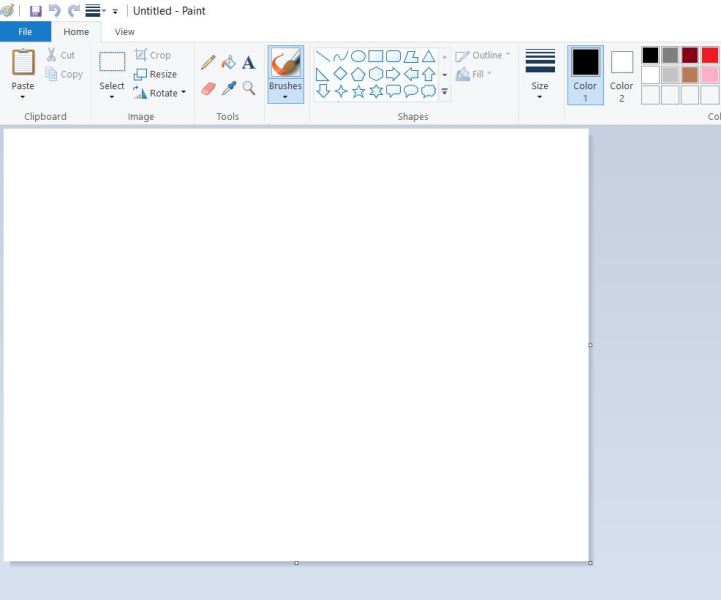
Task: Choose the Rounded rectangle shape
Action: click(393, 57)
